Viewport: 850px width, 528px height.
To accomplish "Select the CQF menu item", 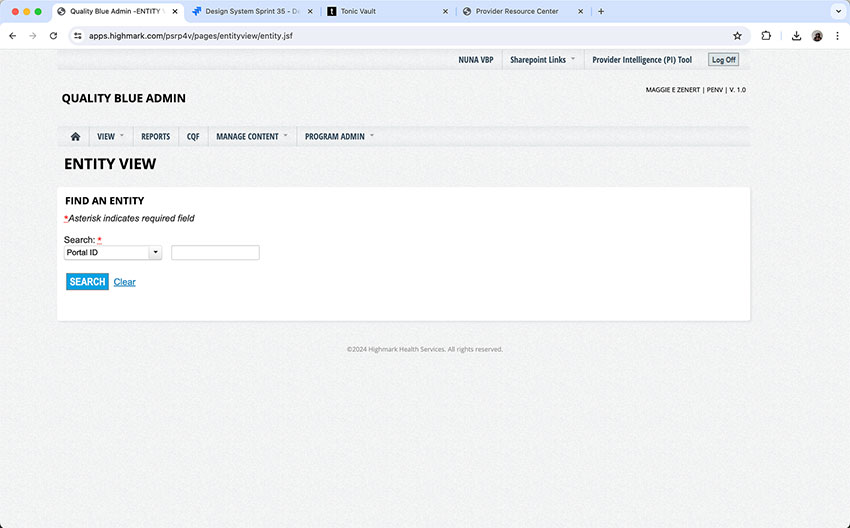I will point(193,136).
